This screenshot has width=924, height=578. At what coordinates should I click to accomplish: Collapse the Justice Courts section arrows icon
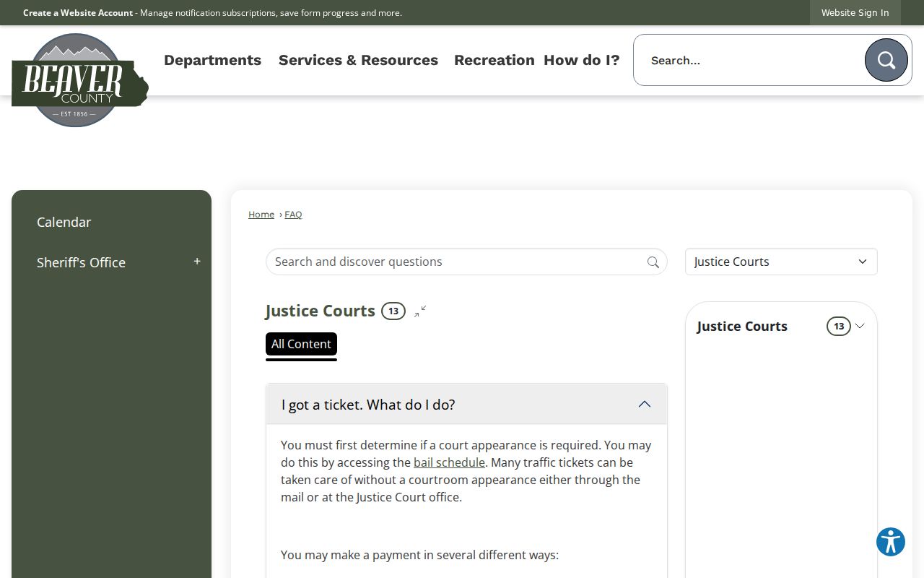point(420,311)
